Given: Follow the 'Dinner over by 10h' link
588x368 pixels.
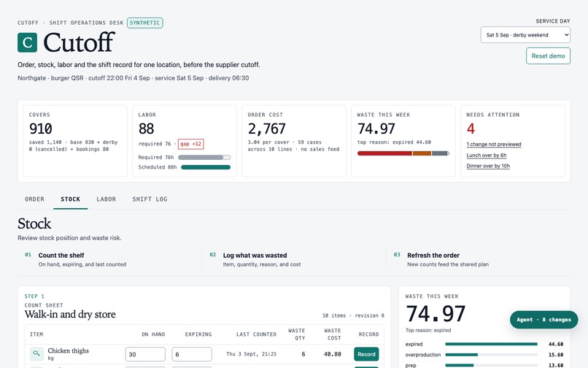Looking at the screenshot, I should [x=488, y=166].
